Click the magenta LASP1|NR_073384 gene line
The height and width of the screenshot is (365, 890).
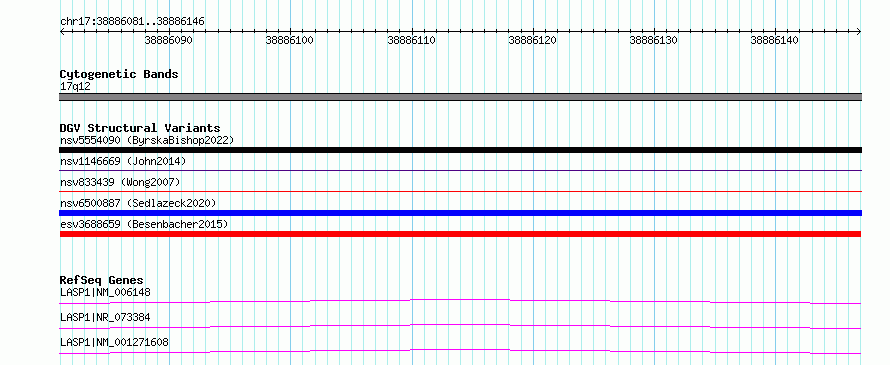coord(460,326)
